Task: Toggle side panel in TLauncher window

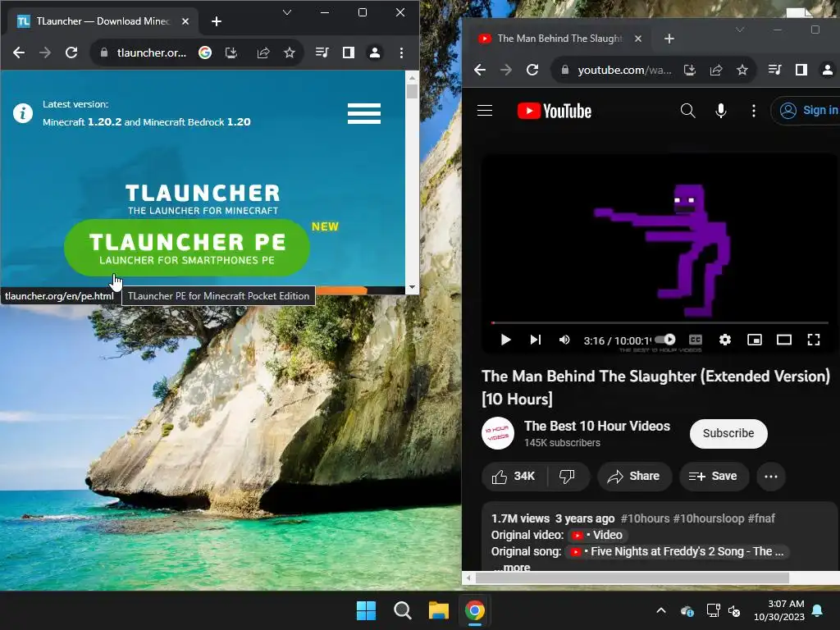Action: [x=348, y=52]
